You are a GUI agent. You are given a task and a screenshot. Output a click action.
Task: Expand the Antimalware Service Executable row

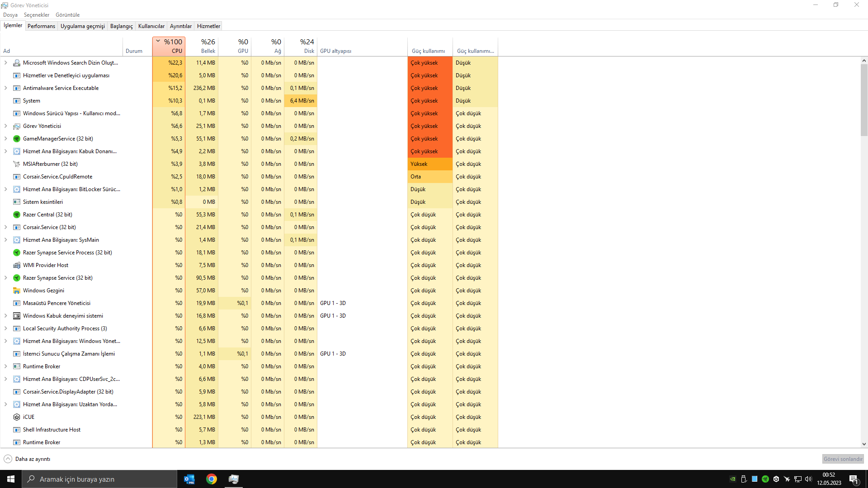click(x=5, y=88)
